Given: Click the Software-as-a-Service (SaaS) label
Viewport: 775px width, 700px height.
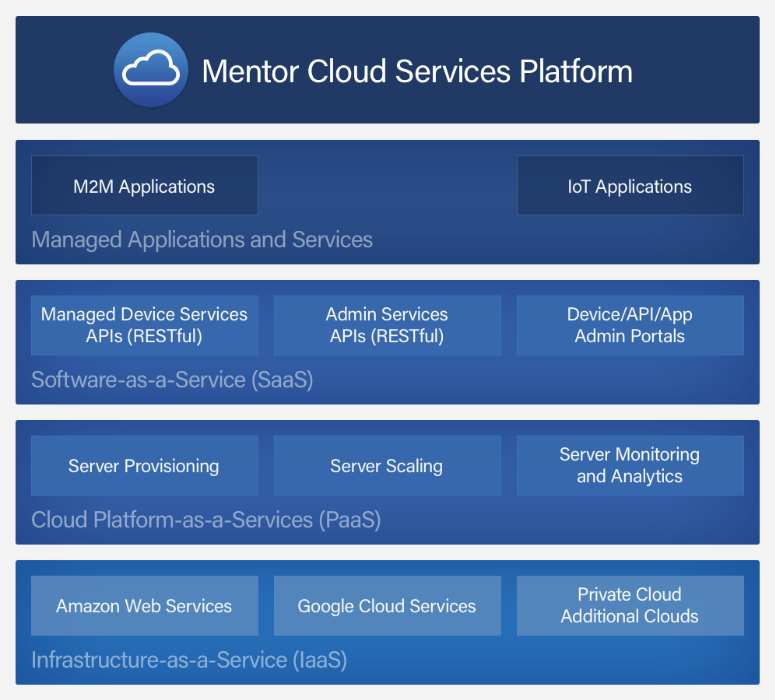Looking at the screenshot, I should [x=172, y=380].
